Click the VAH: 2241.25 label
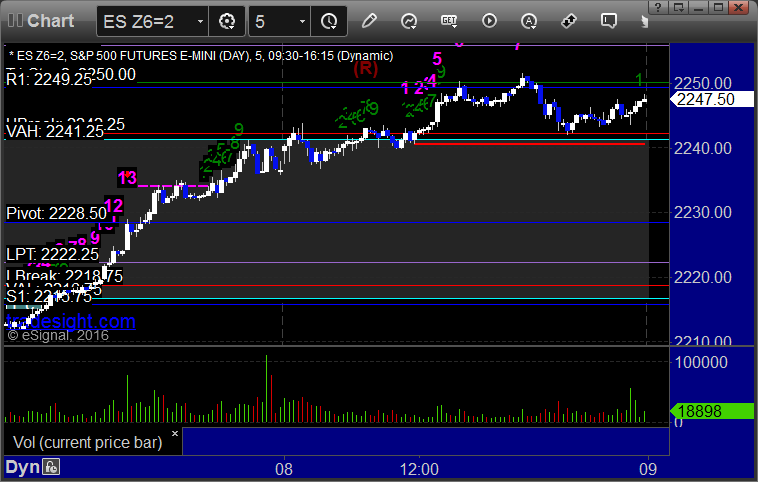758x482 pixels. point(55,131)
